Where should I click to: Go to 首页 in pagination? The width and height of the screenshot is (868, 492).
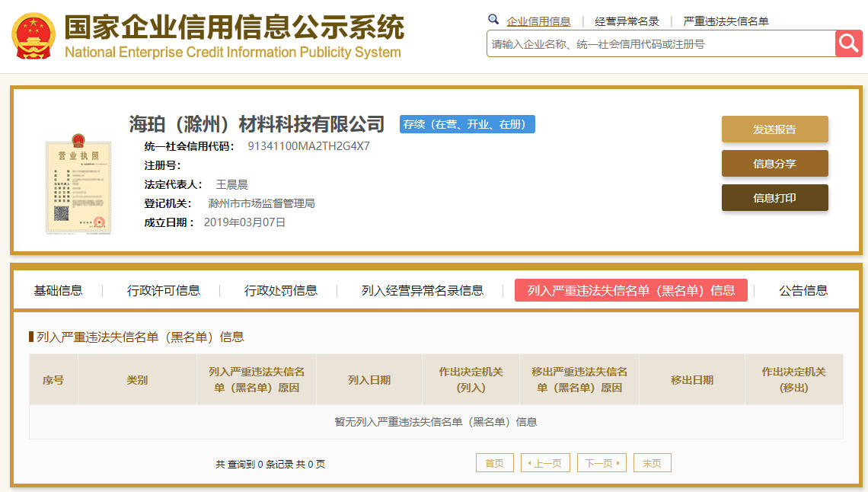click(494, 463)
